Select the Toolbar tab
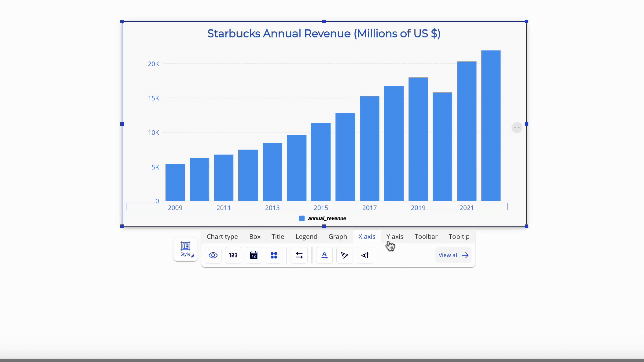 point(426,237)
